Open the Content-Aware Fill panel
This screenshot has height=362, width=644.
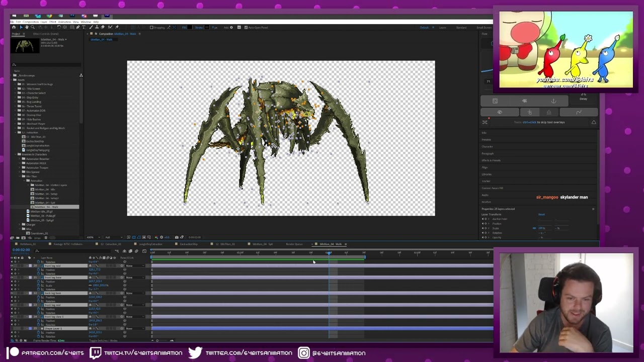(493, 188)
